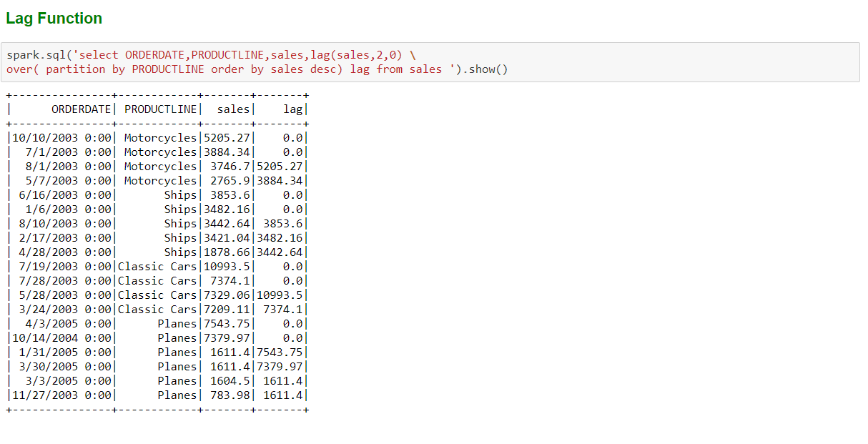Click Ships in the 6/16/2003 row

180,195
